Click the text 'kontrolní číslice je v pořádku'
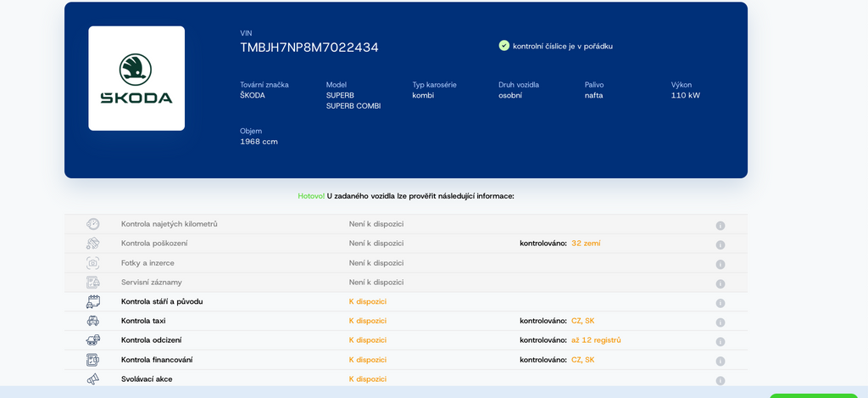The height and width of the screenshot is (398, 868). coord(563,47)
